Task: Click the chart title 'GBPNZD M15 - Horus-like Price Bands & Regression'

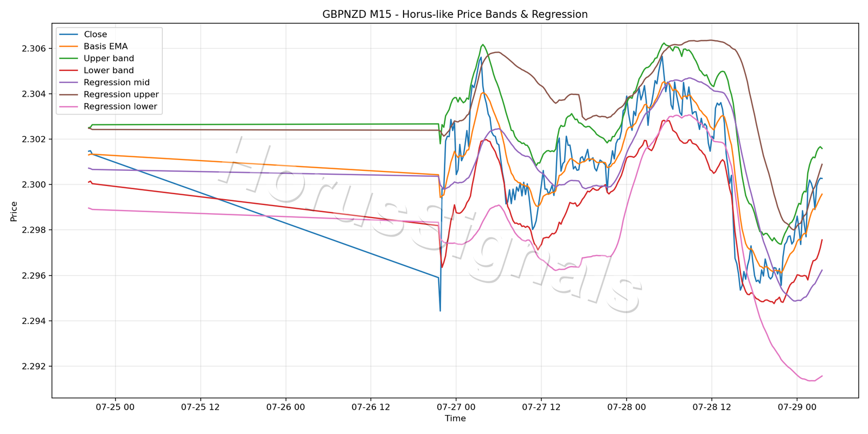Action: 455,15
